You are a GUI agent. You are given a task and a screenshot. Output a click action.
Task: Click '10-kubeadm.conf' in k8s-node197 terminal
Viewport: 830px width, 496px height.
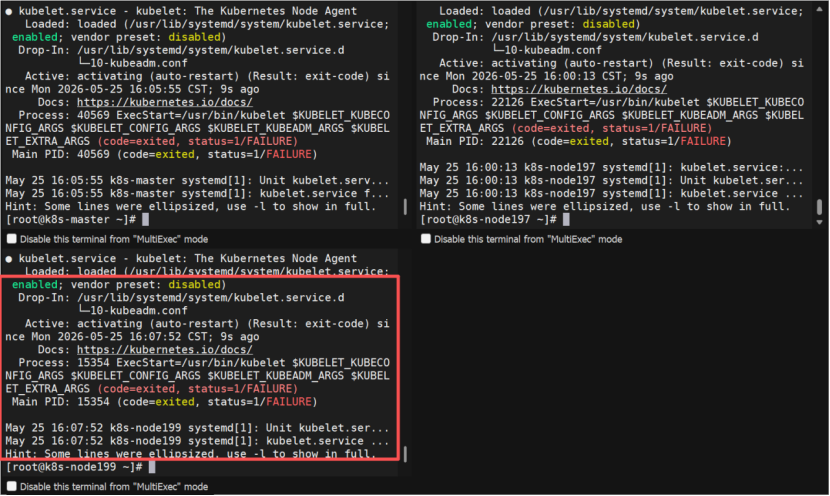pos(553,50)
